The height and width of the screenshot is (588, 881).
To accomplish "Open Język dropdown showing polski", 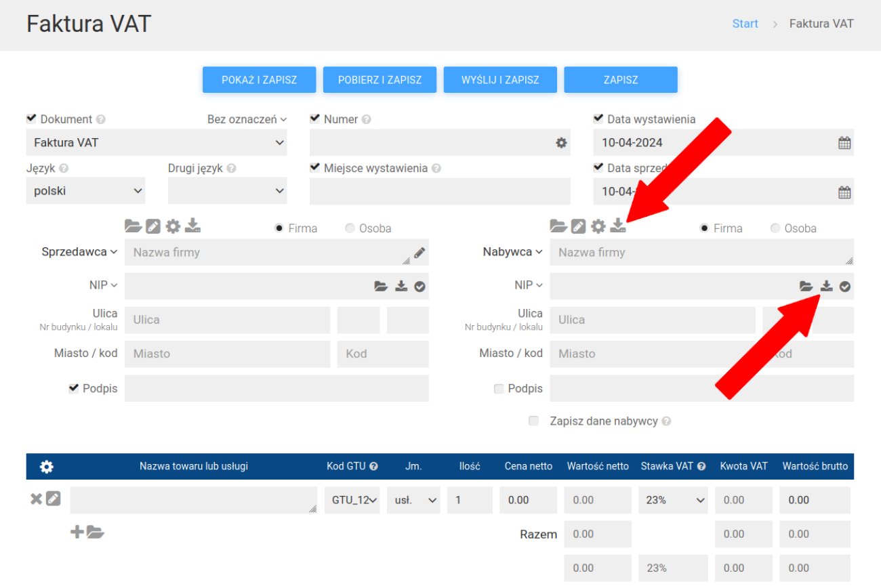I will pos(89,191).
